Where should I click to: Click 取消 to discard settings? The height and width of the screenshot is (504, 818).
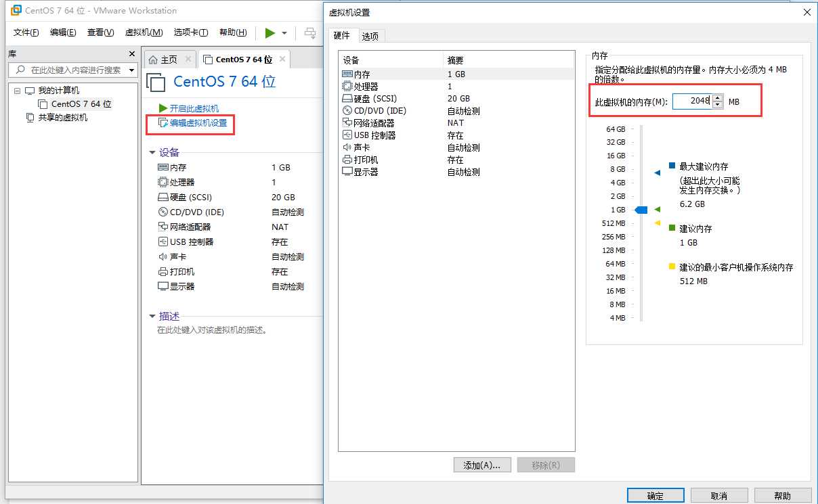(x=719, y=496)
